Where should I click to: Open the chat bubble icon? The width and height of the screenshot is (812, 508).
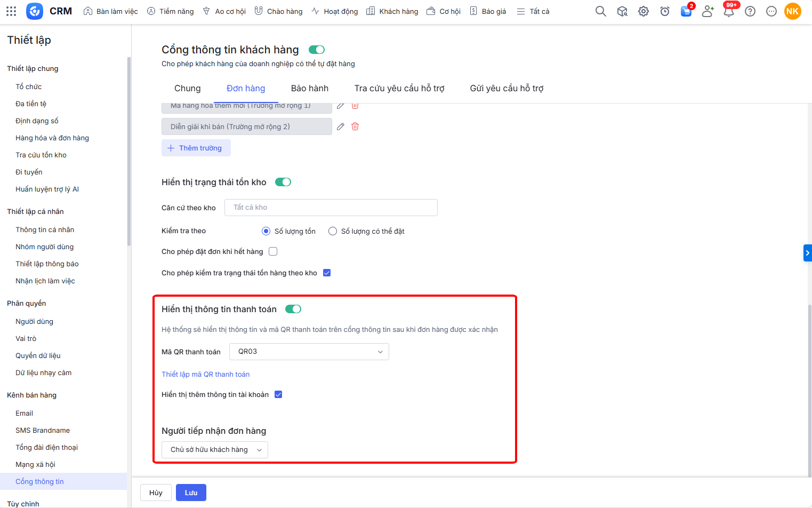pos(771,11)
